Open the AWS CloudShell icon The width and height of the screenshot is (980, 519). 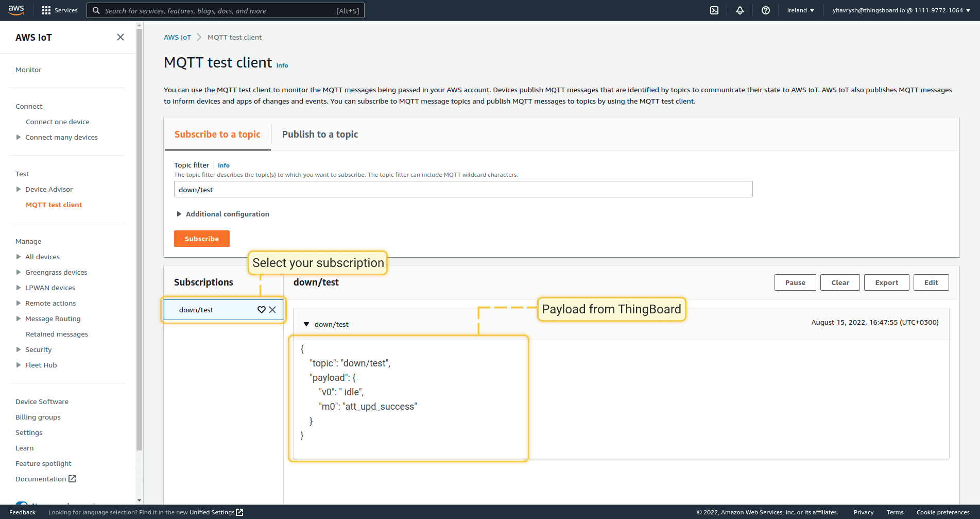(x=714, y=10)
